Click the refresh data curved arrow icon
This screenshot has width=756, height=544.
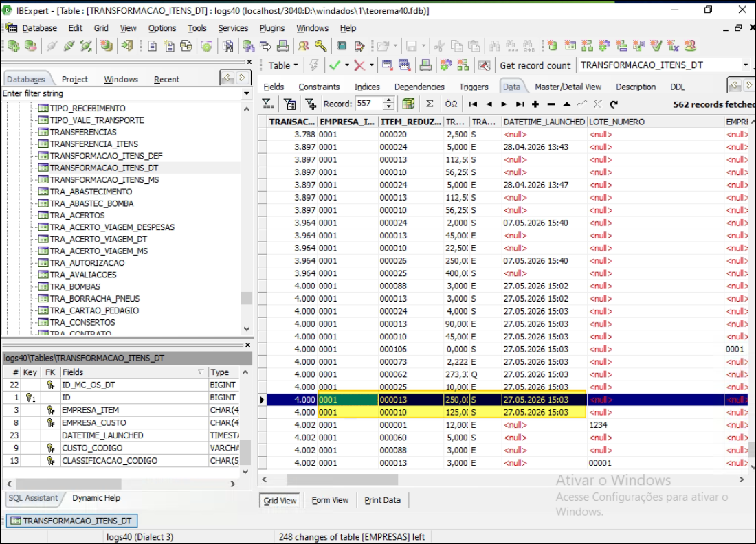(613, 104)
